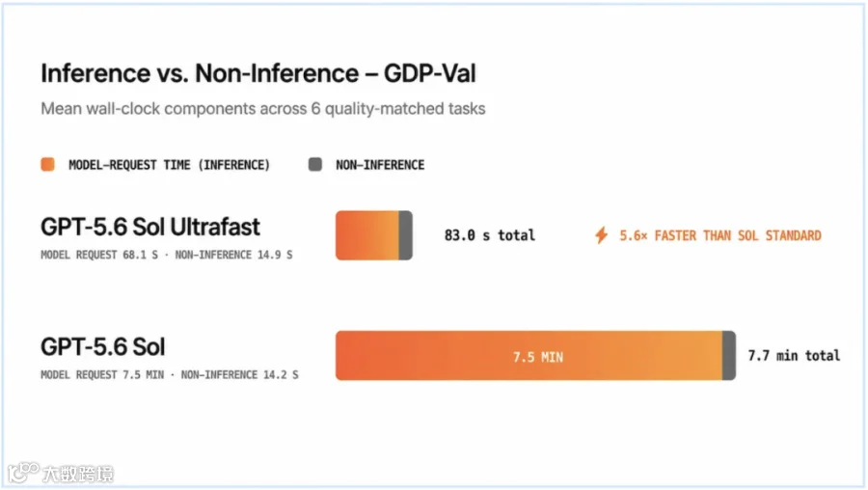868x490 pixels.
Task: Click the 7.7 min total label
Action: click(x=794, y=356)
